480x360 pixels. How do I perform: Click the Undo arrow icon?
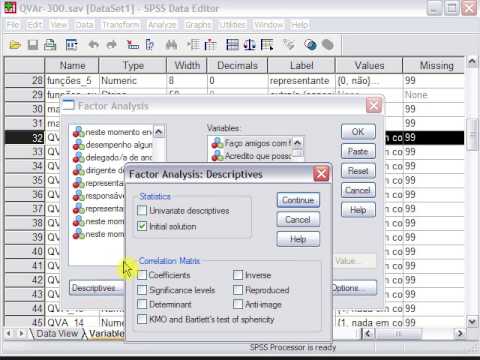[94, 44]
